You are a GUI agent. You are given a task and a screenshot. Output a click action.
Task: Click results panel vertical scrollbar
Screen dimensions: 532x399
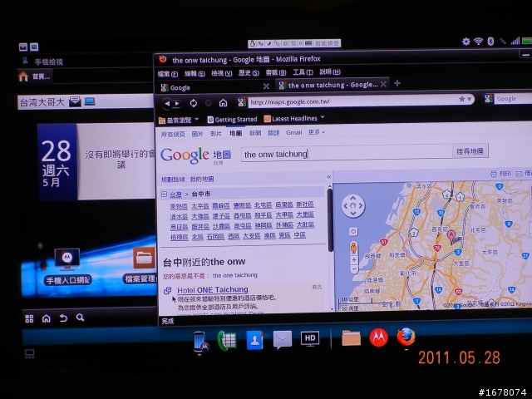point(330,220)
